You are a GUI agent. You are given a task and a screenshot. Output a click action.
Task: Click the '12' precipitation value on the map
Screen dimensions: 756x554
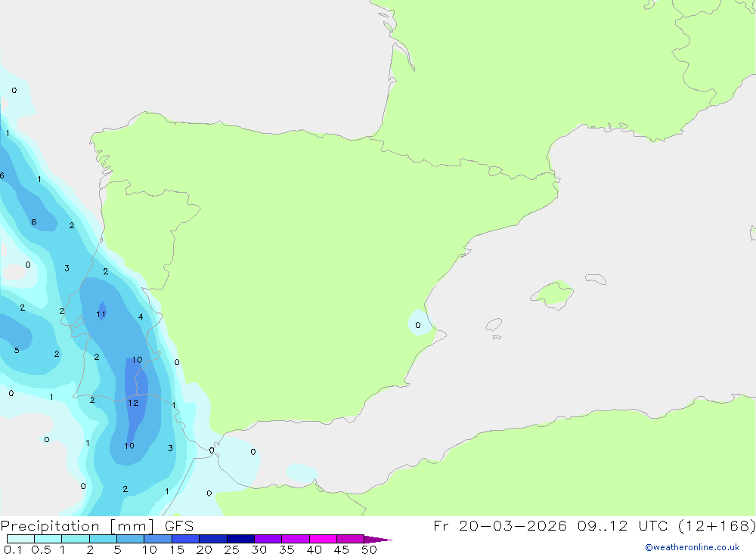(133, 403)
